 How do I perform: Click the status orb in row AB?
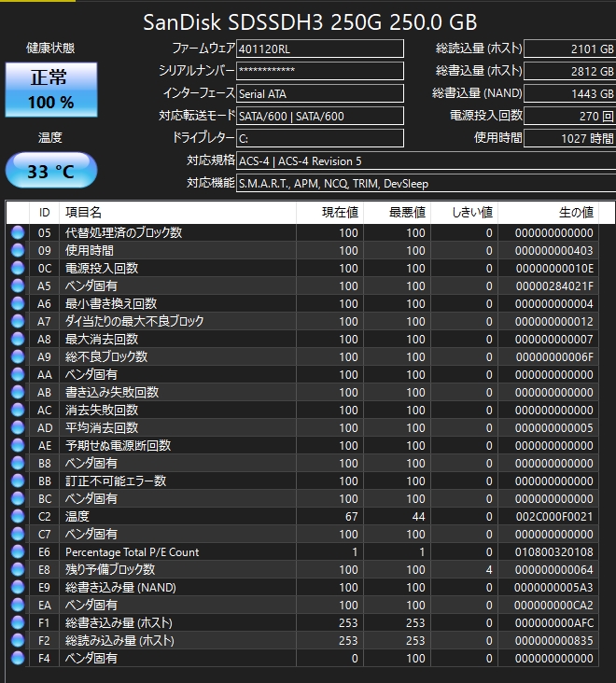tap(18, 392)
